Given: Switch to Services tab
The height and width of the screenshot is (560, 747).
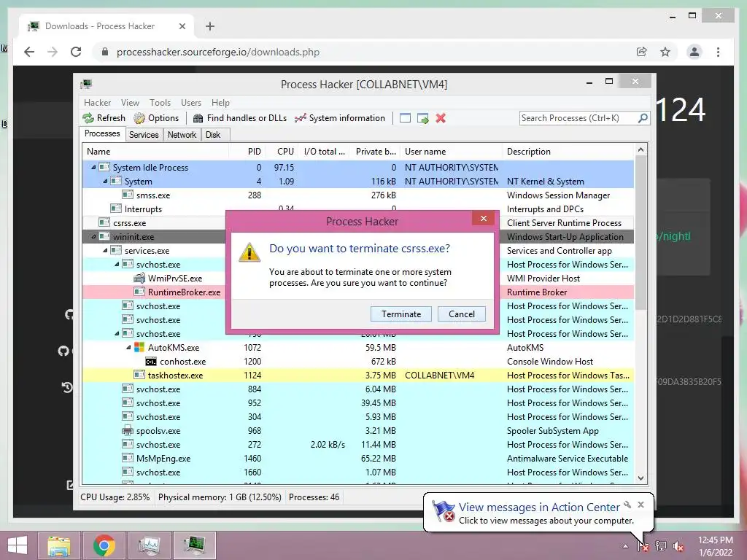Looking at the screenshot, I should [144, 135].
